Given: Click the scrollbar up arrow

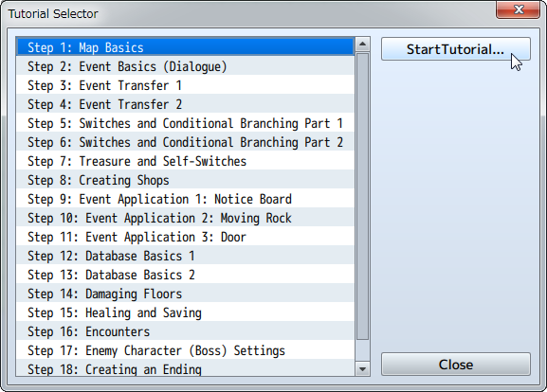Looking at the screenshot, I should click(x=362, y=45).
